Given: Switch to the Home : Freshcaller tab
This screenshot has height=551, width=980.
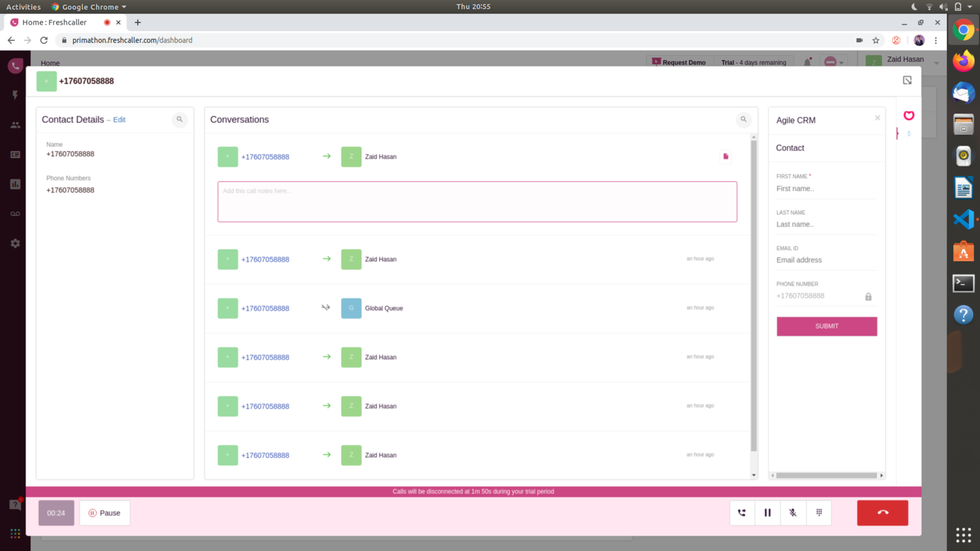Looking at the screenshot, I should point(54,22).
